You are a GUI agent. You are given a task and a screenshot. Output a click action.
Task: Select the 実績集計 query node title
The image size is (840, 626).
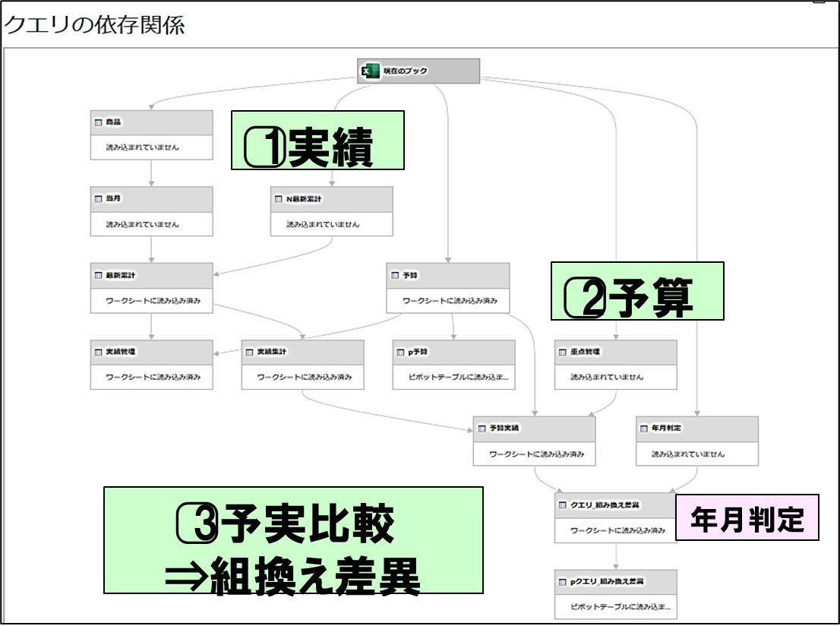coord(272,352)
